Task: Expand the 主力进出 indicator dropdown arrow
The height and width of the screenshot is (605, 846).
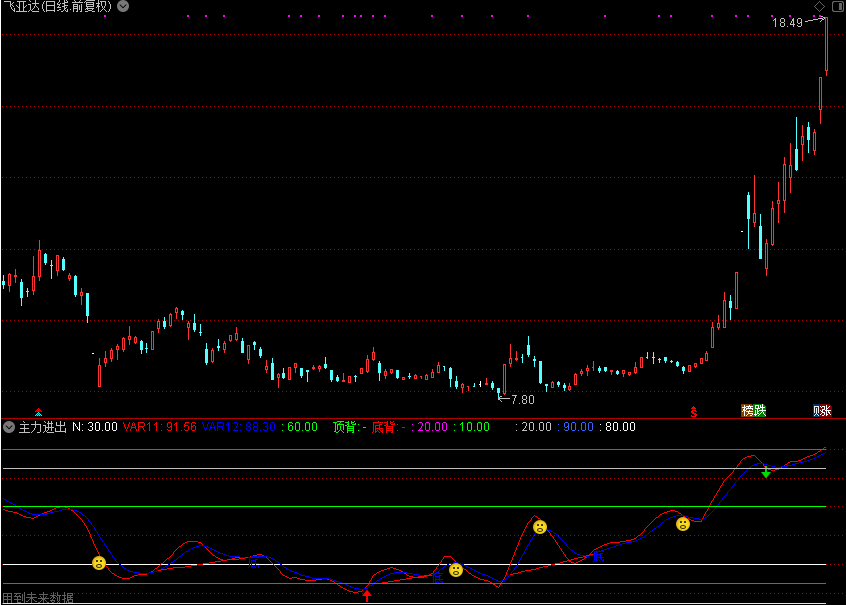Action: [9, 427]
